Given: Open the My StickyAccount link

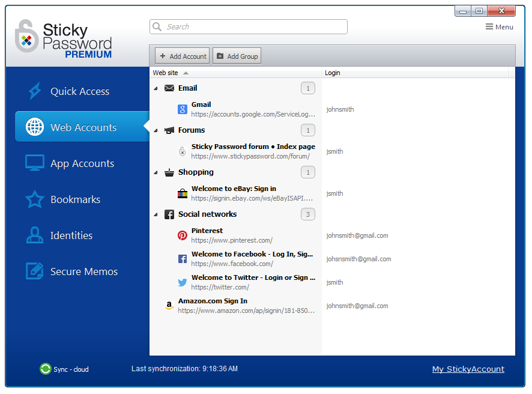Looking at the screenshot, I should click(468, 369).
